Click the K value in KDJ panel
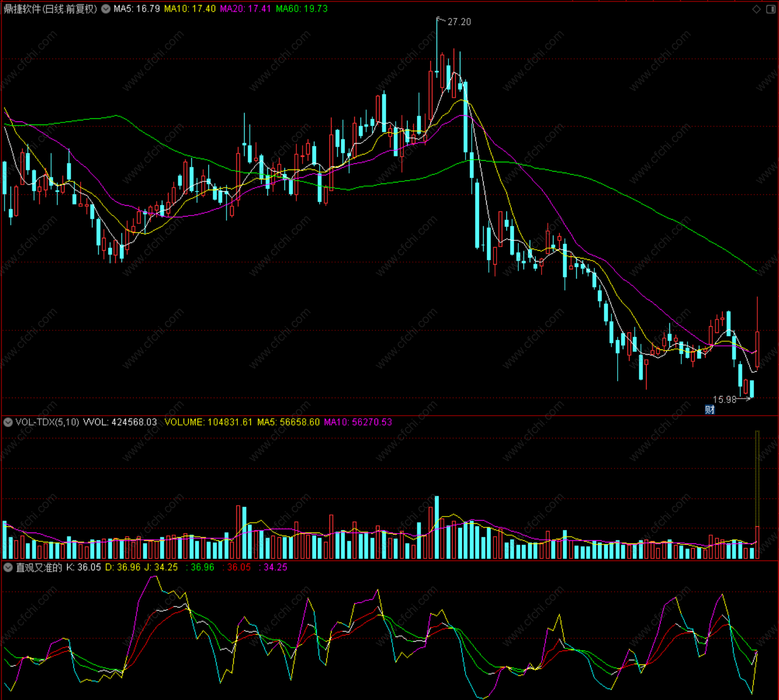This screenshot has height=700, width=779. pyautogui.click(x=84, y=567)
